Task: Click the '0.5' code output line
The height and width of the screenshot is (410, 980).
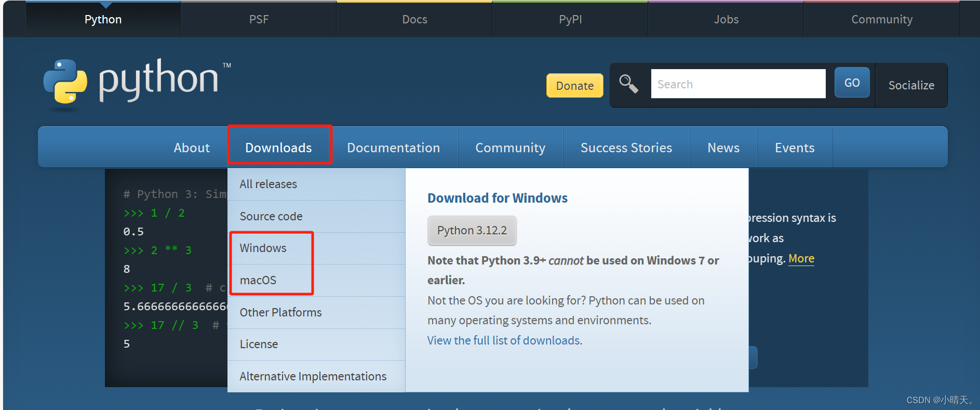Action: pos(133,232)
